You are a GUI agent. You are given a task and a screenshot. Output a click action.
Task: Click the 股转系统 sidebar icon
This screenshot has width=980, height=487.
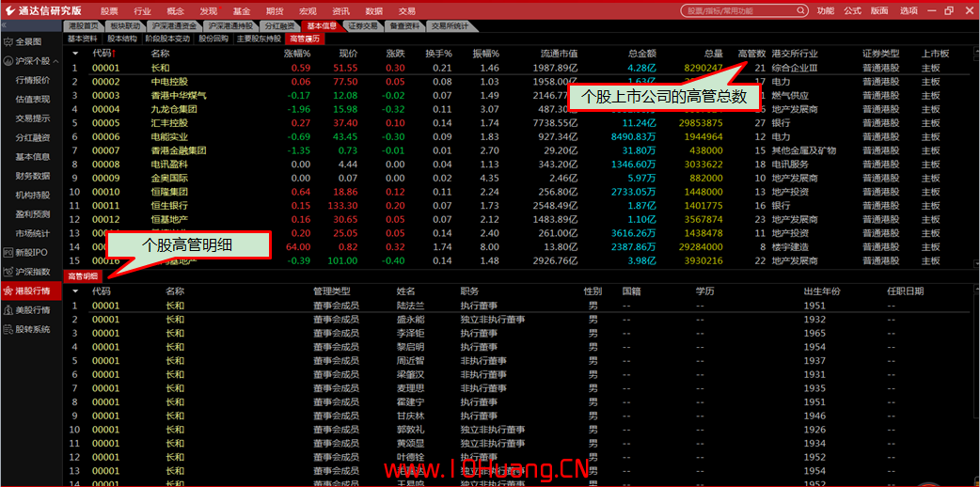(x=8, y=329)
